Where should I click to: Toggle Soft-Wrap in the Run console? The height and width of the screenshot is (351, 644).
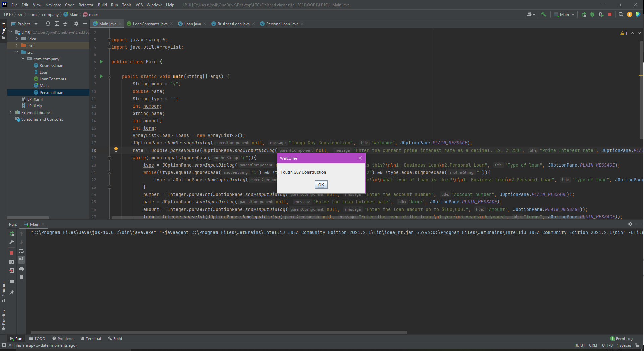pyautogui.click(x=21, y=251)
